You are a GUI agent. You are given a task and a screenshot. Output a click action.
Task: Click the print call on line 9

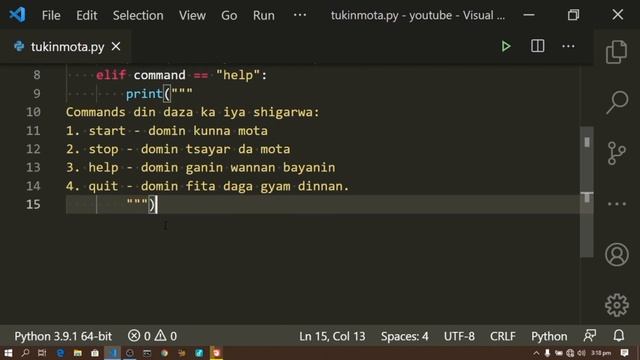(144, 94)
